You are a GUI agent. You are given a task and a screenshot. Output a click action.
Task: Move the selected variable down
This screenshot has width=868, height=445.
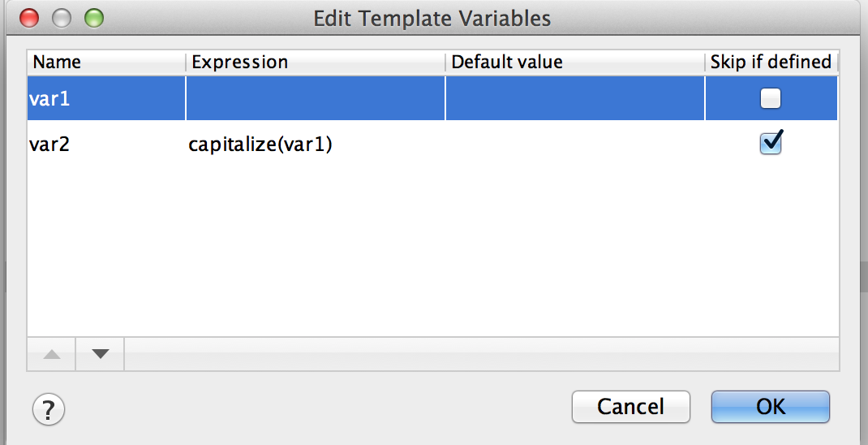(x=101, y=353)
